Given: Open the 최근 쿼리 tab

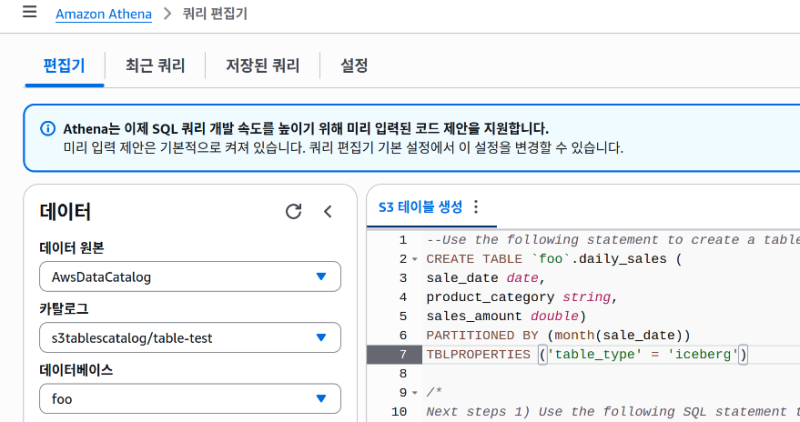Looking at the screenshot, I should point(155,66).
